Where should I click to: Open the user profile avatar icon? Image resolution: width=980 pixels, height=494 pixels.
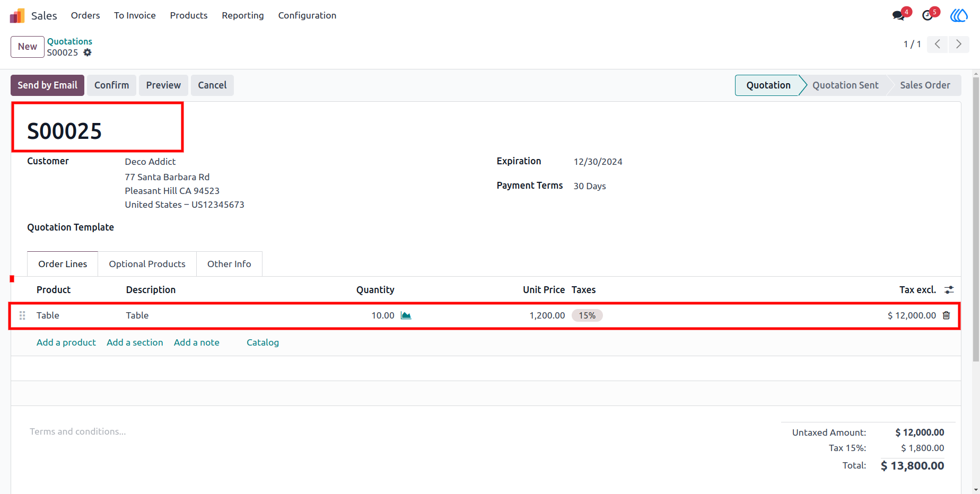[959, 15]
